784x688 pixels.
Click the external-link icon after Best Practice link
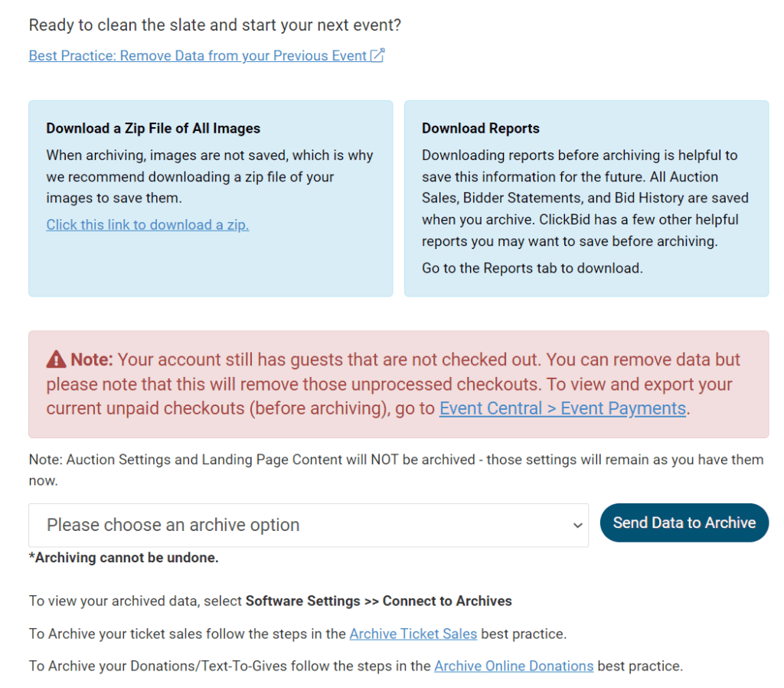tap(377, 55)
